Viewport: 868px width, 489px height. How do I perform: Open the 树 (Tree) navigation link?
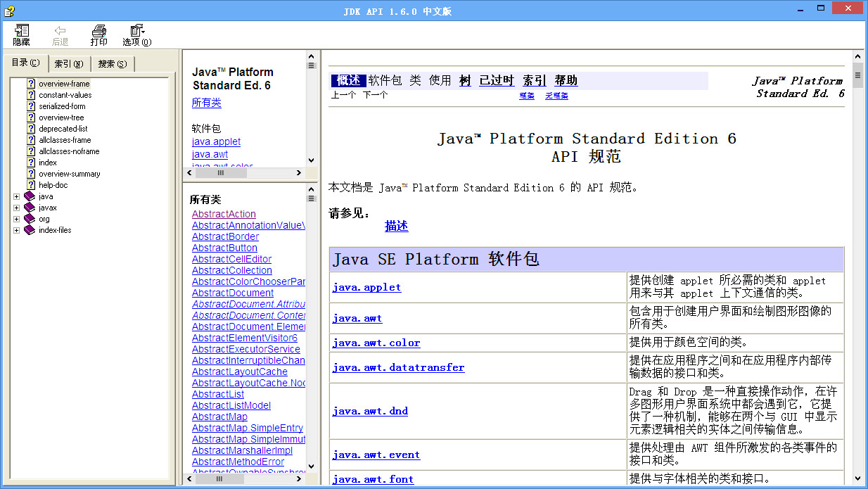pyautogui.click(x=465, y=80)
